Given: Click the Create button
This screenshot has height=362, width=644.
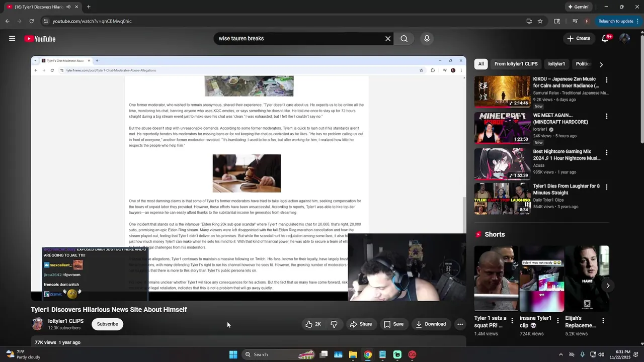Looking at the screenshot, I should click(x=579, y=39).
